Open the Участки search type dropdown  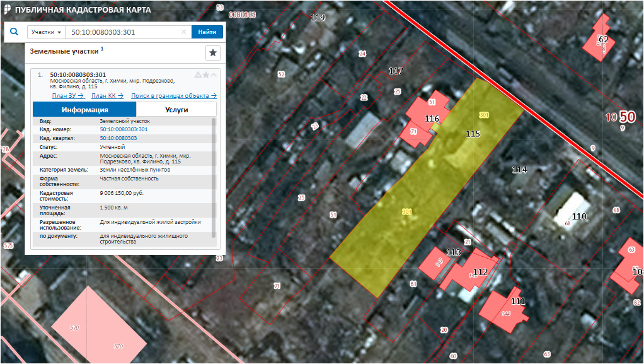tap(46, 32)
